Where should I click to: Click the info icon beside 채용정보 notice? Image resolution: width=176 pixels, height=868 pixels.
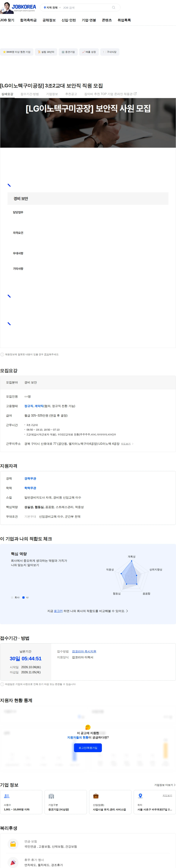coord(2,354)
